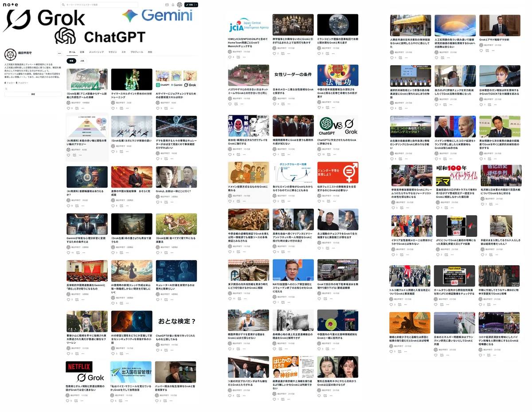Open more options for AIテイマーにジョブチェンジ article
The image size is (532, 412).
pos(172,108)
